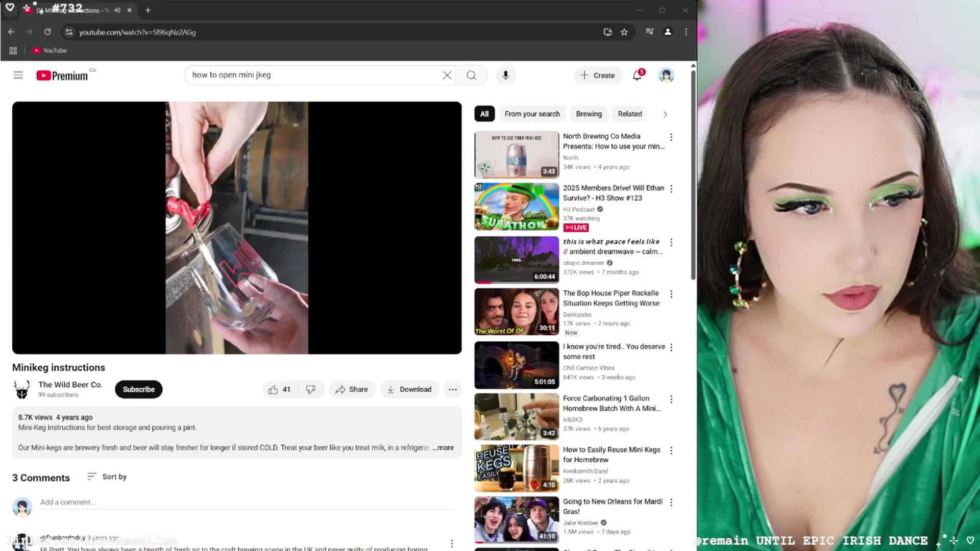Go to the YouTube Premium home logo
980x551 pixels.
pyautogui.click(x=62, y=76)
